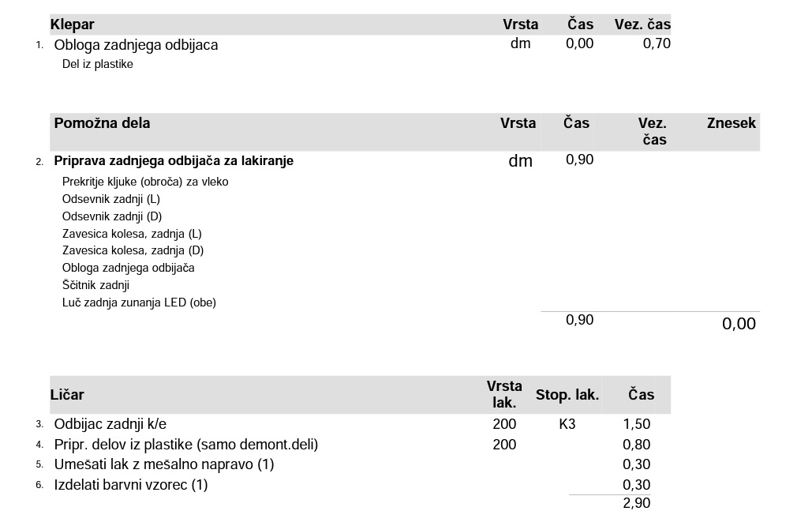The width and height of the screenshot is (812, 526).
Task: Click the 'Ščitnik zadnji' entry
Action: click(x=95, y=285)
